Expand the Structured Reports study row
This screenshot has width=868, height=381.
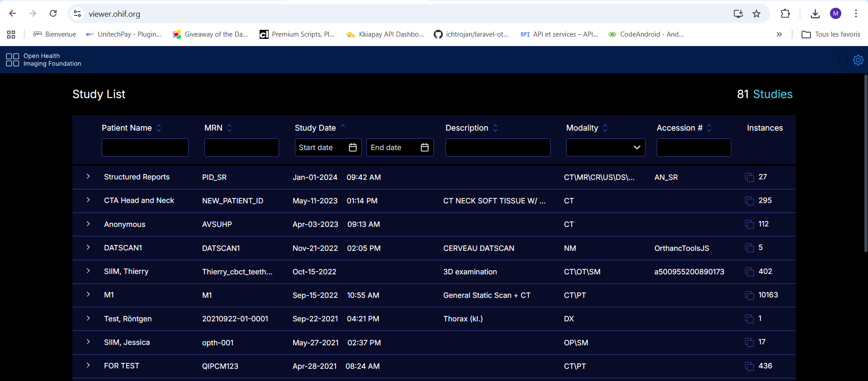coord(88,177)
